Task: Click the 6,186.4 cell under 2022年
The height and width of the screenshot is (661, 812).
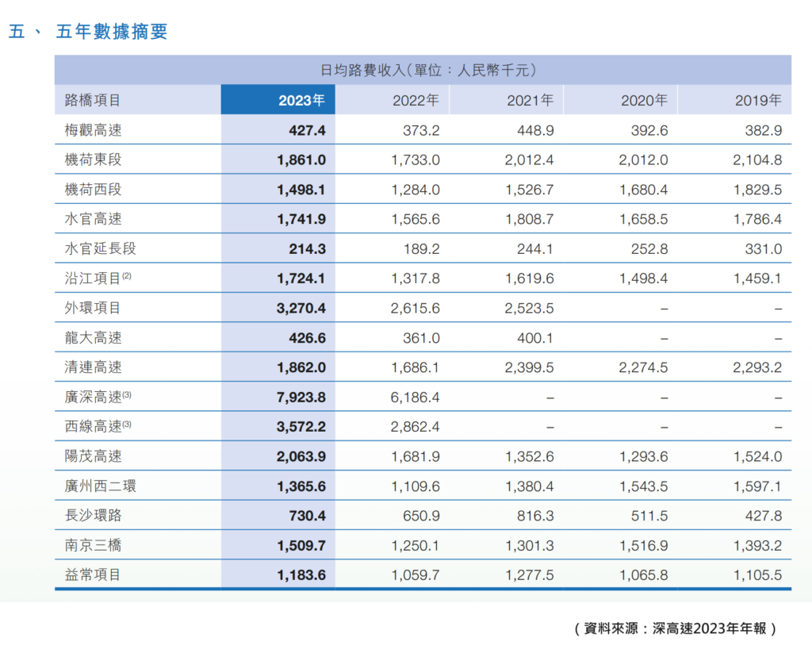Action: pos(416,397)
